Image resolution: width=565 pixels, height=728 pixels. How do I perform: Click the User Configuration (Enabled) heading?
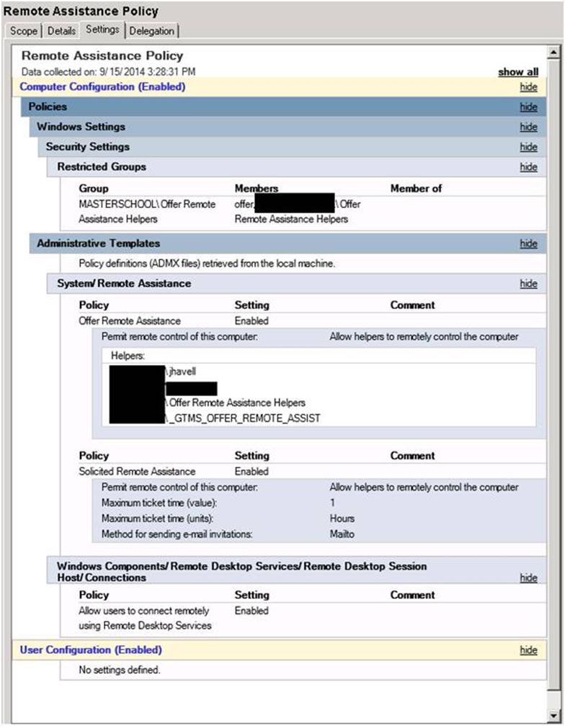coord(91,650)
